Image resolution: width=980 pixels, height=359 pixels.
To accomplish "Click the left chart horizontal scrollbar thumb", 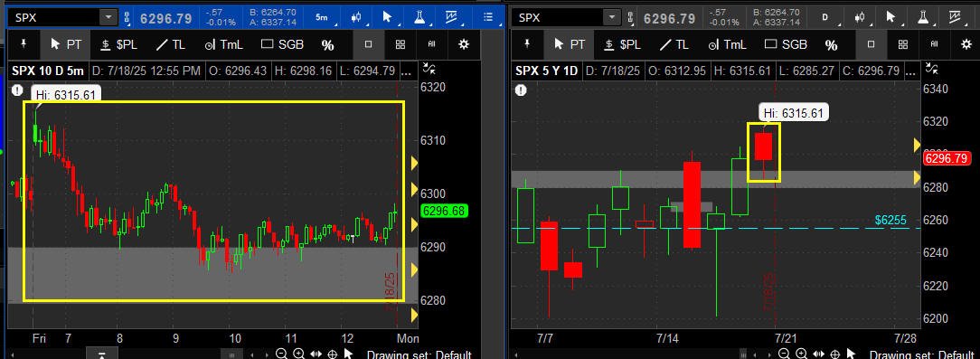I will point(231,354).
